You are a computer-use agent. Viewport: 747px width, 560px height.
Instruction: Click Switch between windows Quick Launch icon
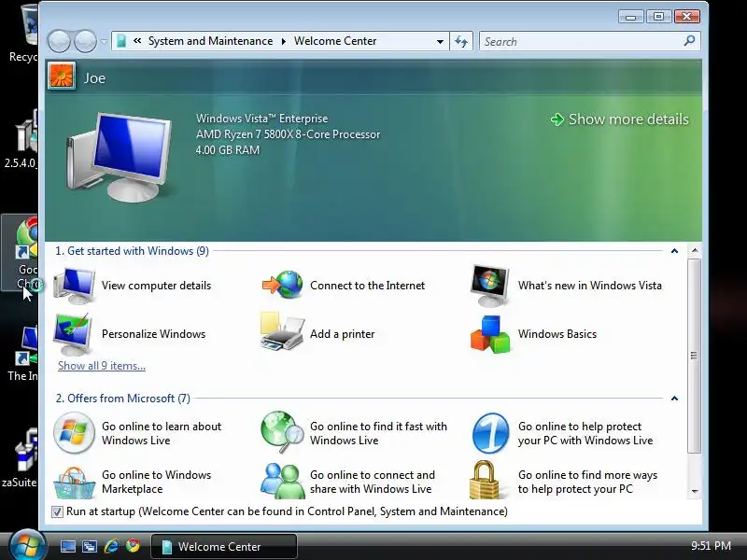(x=89, y=546)
